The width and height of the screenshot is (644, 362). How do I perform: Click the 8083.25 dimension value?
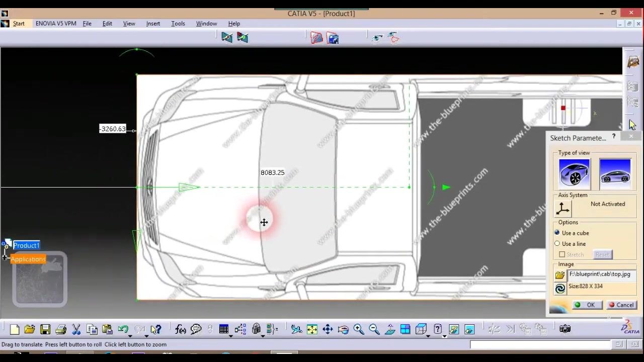pos(272,172)
